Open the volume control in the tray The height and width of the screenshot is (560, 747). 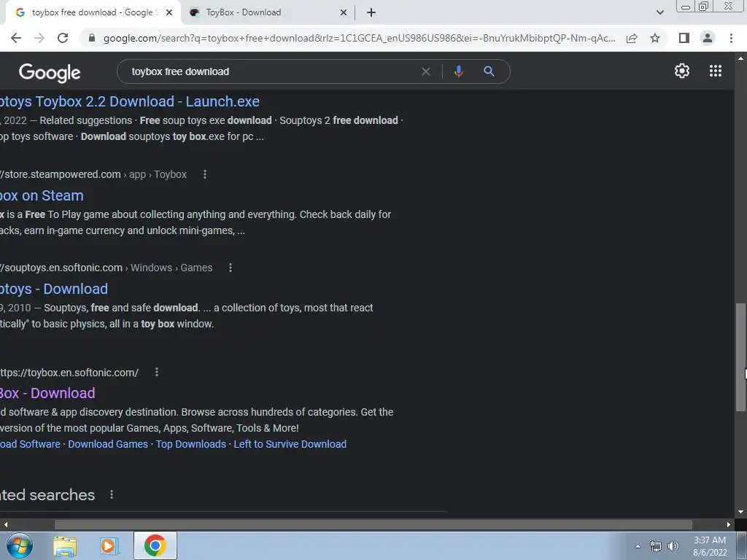point(673,546)
